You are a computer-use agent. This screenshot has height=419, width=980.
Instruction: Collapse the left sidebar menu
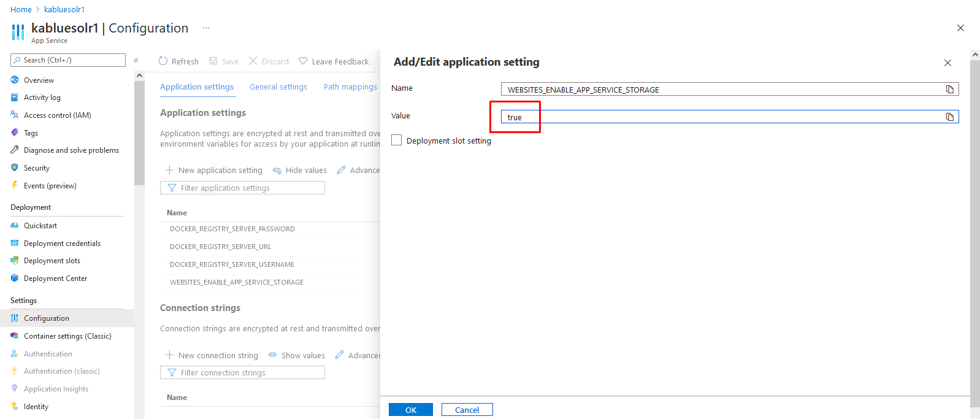pos(136,60)
